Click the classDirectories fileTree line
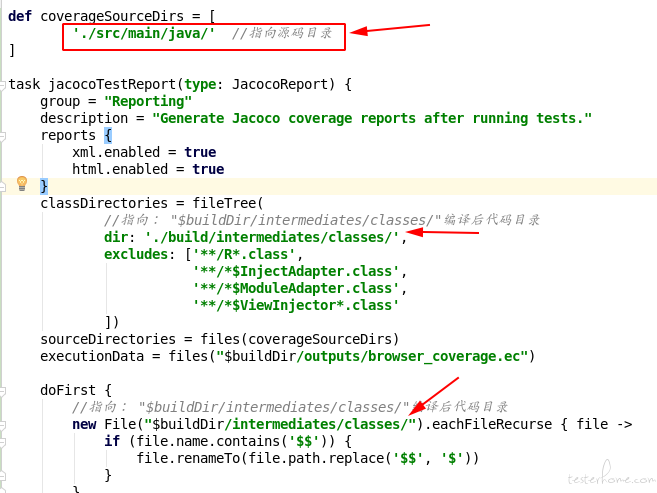 click(x=152, y=203)
